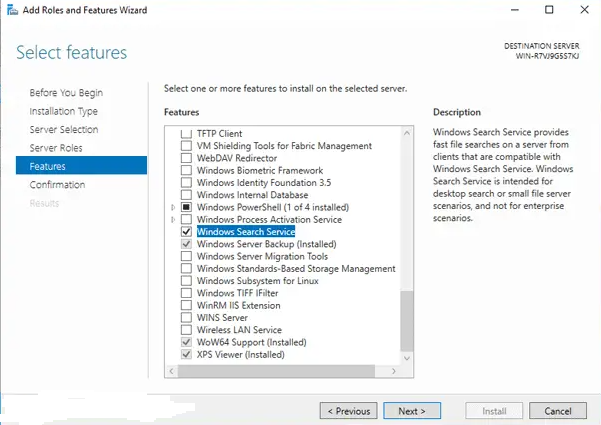
Task: Click the Next button
Action: [x=411, y=411]
